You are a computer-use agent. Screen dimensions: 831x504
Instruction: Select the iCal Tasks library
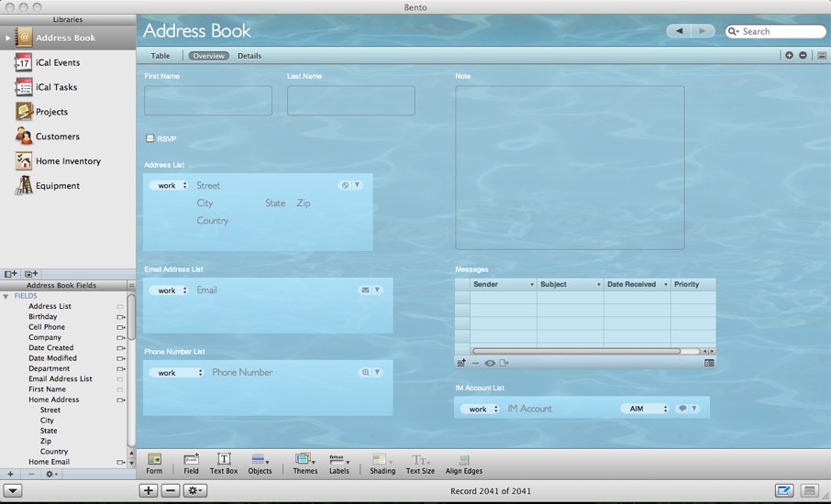(68, 87)
